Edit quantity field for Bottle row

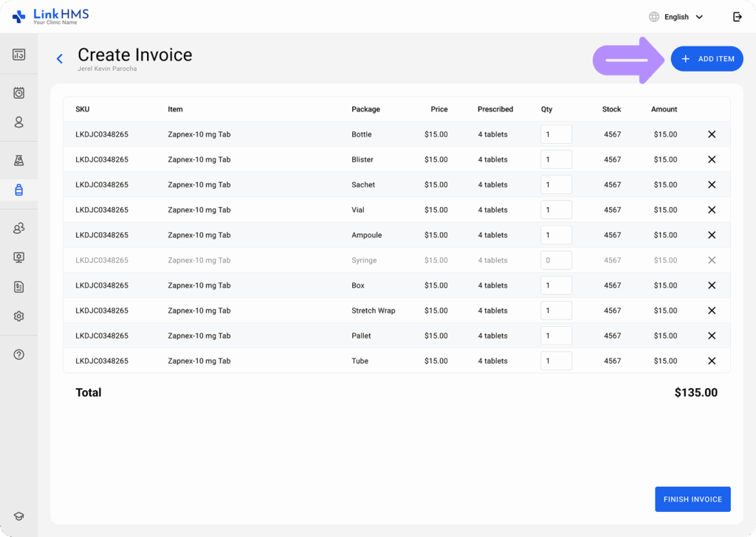coord(556,134)
